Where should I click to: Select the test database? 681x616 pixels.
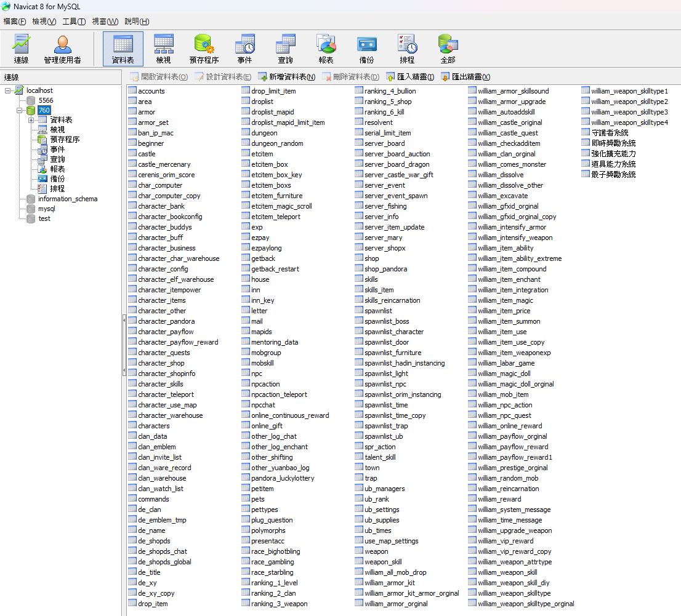[44, 218]
